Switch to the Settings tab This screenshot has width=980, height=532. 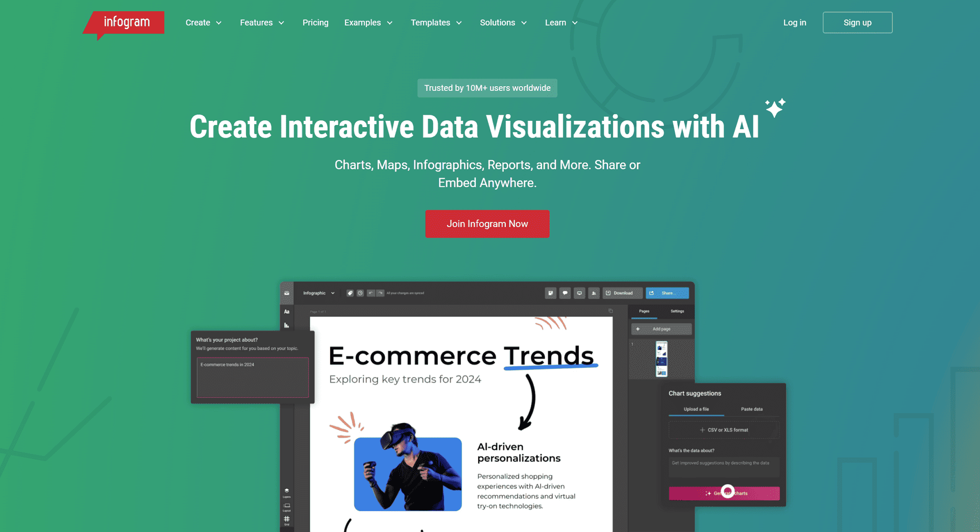[x=677, y=311]
